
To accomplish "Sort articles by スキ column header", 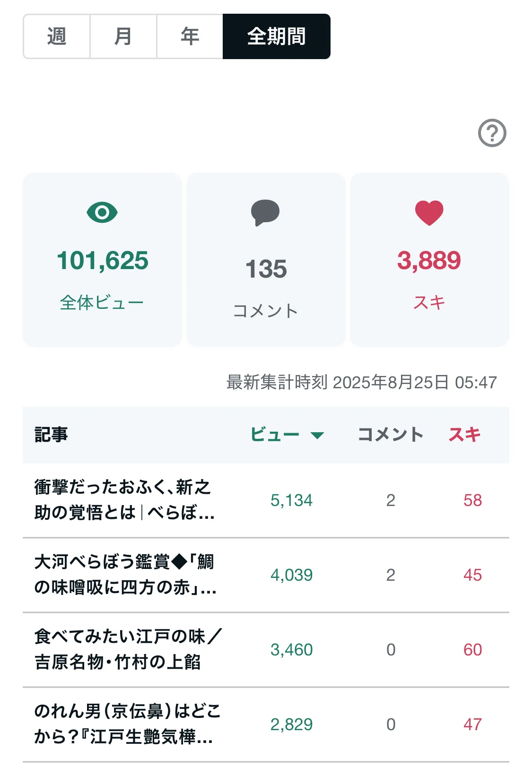I will tap(464, 434).
